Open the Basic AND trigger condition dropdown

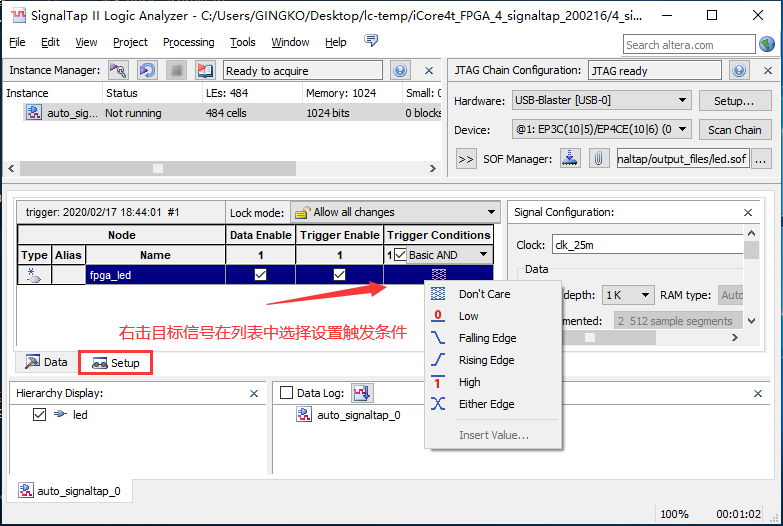pos(484,255)
